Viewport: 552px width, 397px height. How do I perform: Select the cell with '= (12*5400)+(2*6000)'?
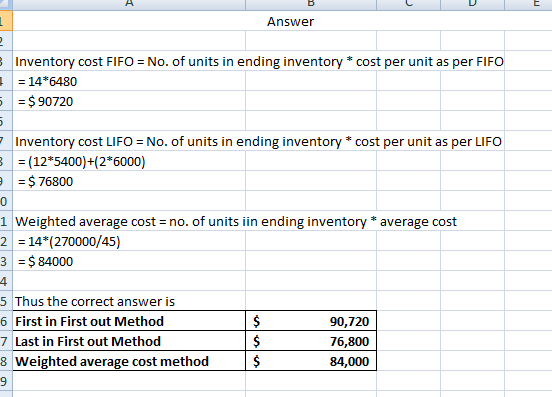(x=129, y=161)
